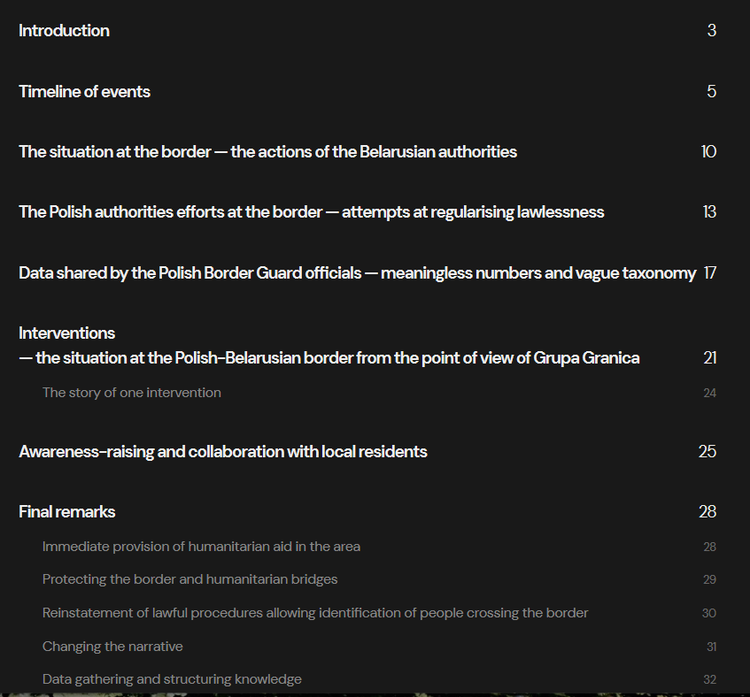Jump to Polish authorities efforts chapter
750x697 pixels.
(311, 212)
